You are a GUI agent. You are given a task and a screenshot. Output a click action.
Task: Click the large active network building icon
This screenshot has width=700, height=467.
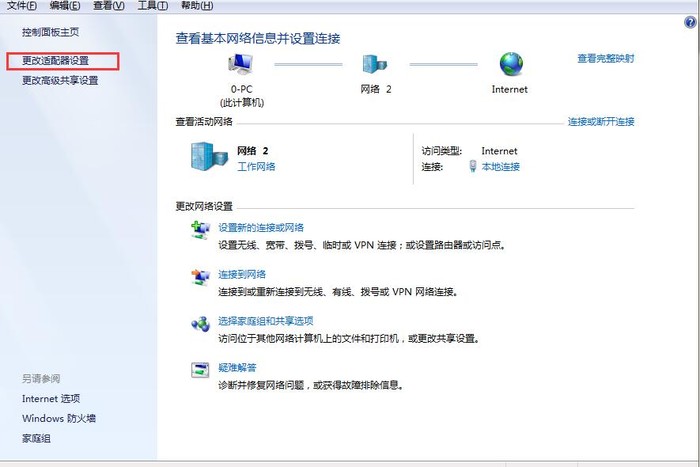209,157
